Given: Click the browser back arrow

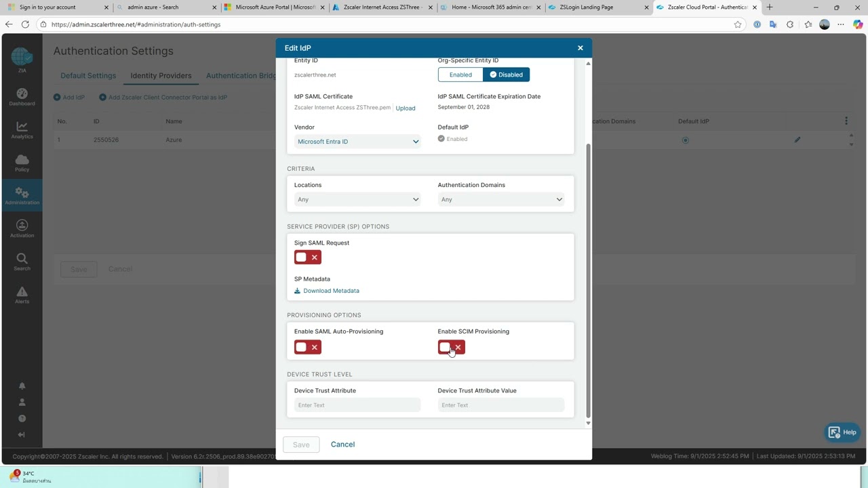Looking at the screenshot, I should [x=8, y=24].
